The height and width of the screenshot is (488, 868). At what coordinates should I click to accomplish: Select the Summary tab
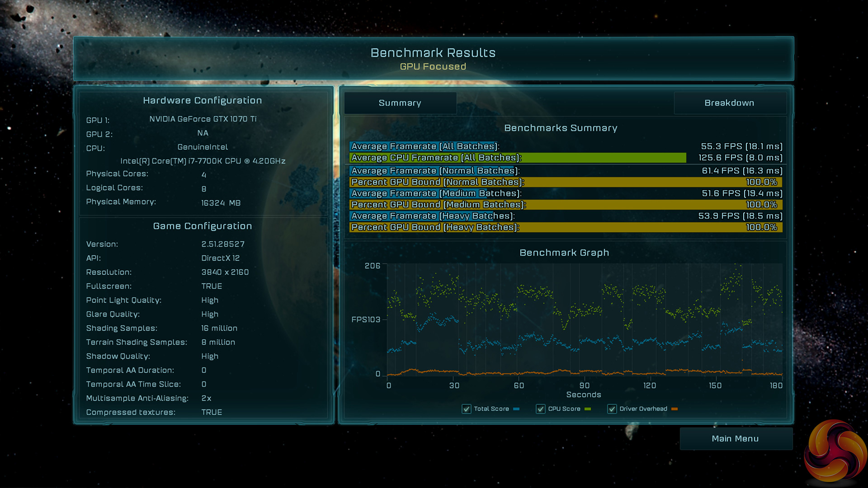[400, 103]
